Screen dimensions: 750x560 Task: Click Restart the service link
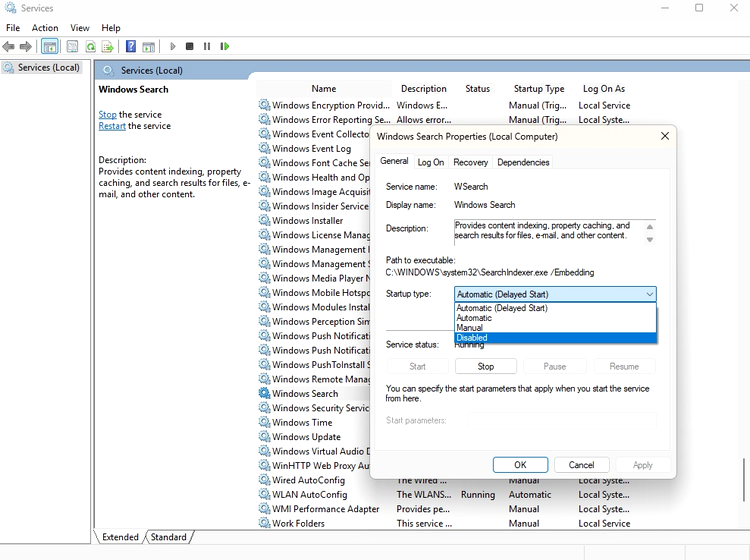[x=112, y=126]
